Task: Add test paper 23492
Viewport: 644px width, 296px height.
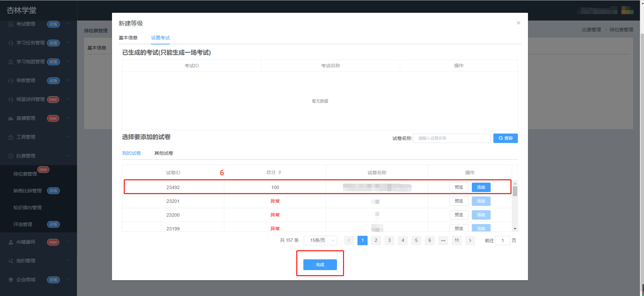Action: (x=481, y=187)
